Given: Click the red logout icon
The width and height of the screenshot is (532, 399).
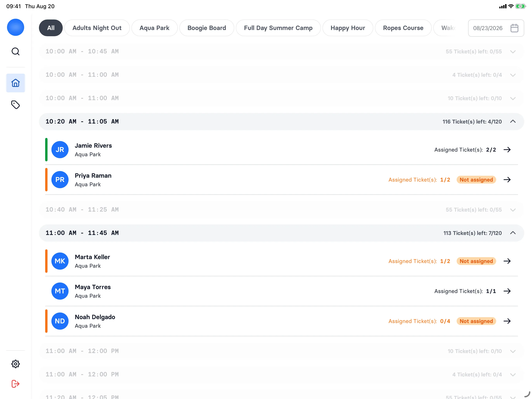Looking at the screenshot, I should pos(15,384).
